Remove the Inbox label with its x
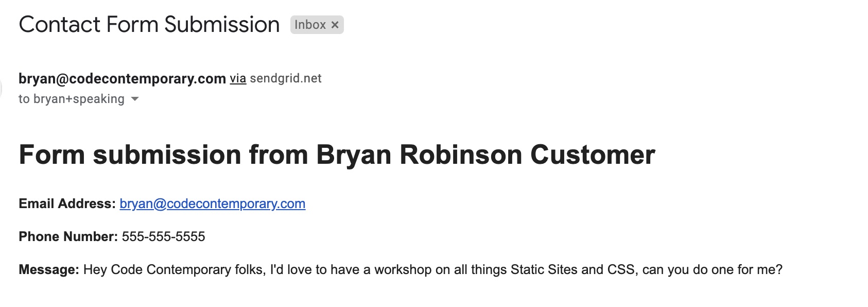 pos(335,25)
